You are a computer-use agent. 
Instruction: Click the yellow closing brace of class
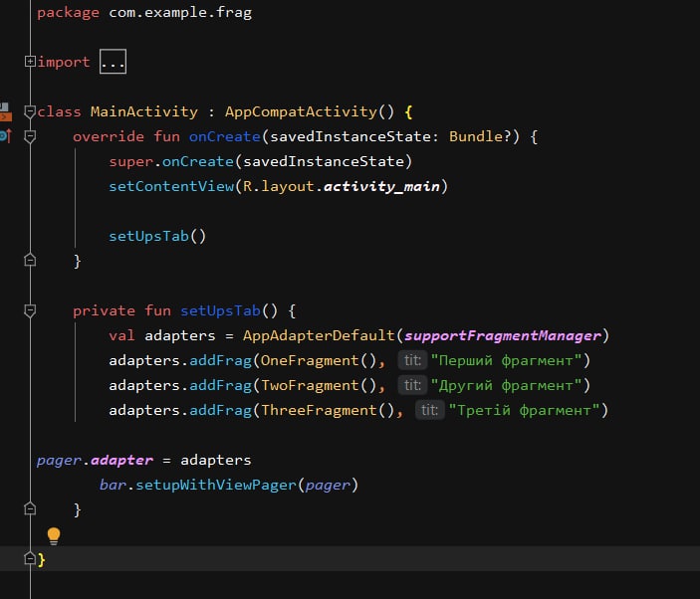(x=42, y=559)
